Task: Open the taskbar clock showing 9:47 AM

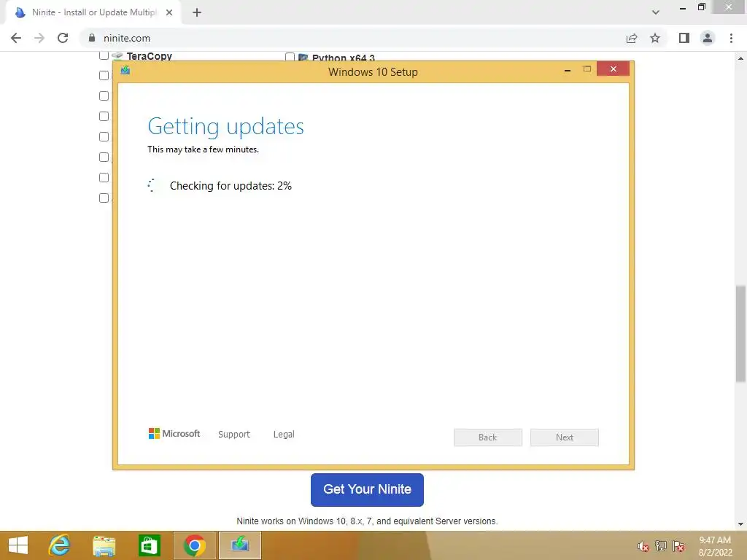Action: [x=715, y=546]
